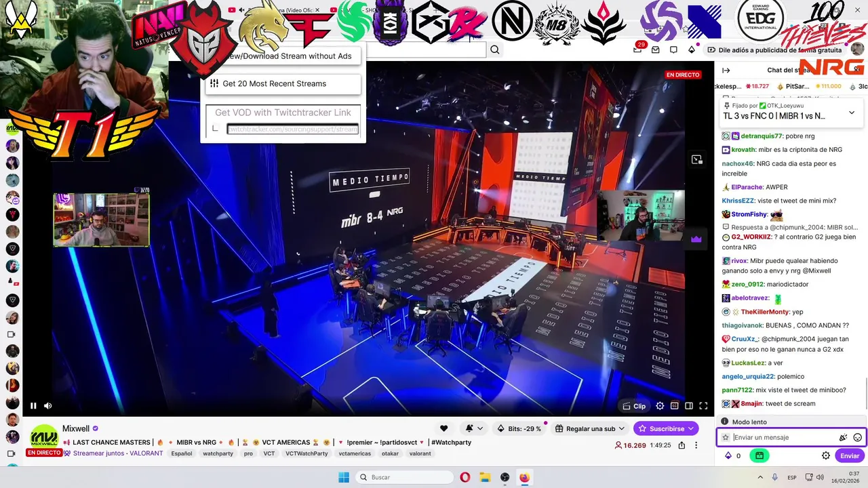
Task: Focus the twitchtracker link input field
Action: [292, 129]
